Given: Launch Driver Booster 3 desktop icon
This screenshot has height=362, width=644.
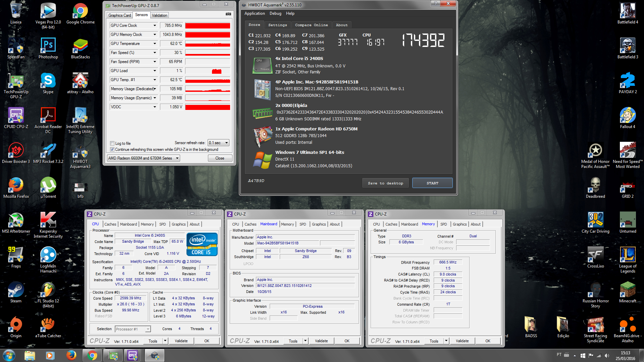Looking at the screenshot, I should [x=16, y=153].
